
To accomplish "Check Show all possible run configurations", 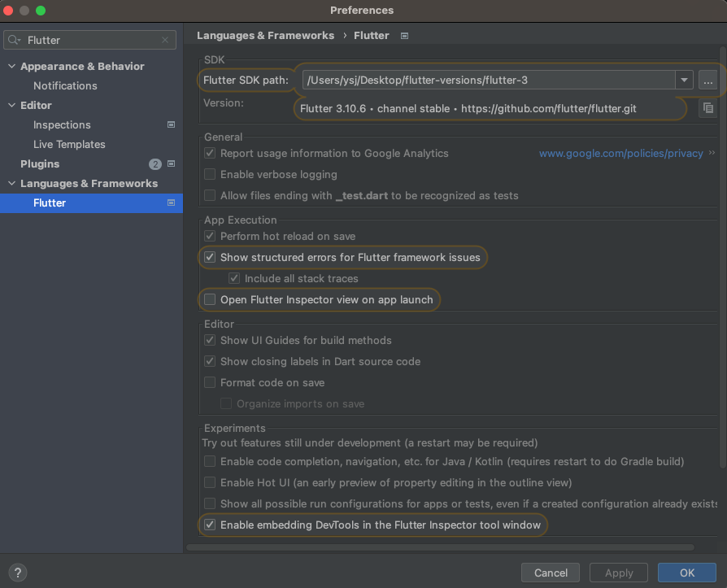I will [x=210, y=503].
